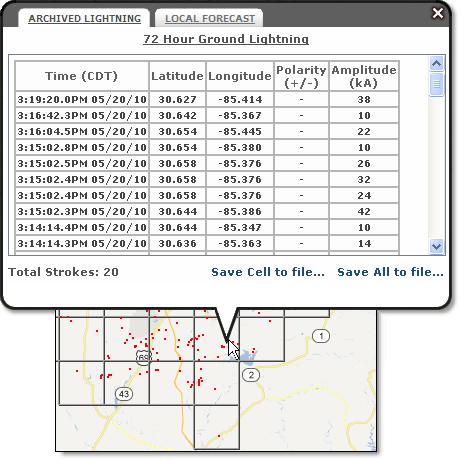Click the Amplitude (kA) column header

(364, 76)
